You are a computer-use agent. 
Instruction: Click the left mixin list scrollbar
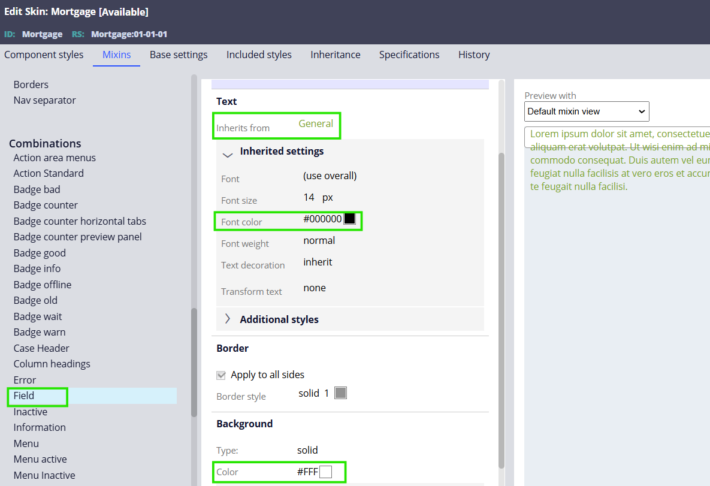(x=194, y=362)
